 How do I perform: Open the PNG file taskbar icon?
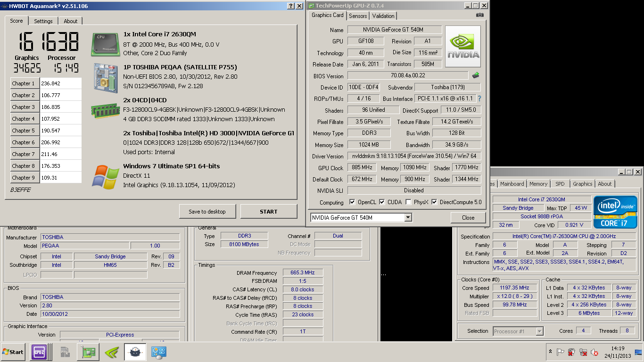click(x=65, y=352)
